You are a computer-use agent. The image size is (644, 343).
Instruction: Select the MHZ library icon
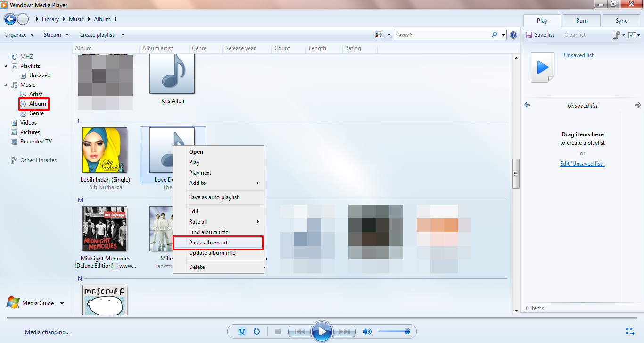point(14,57)
